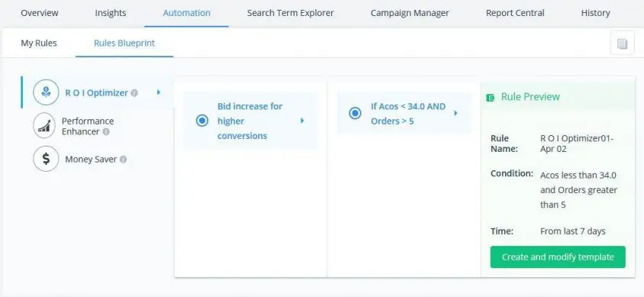This screenshot has height=297, width=644.
Task: Go to Campaign Manager tab
Action: (410, 13)
